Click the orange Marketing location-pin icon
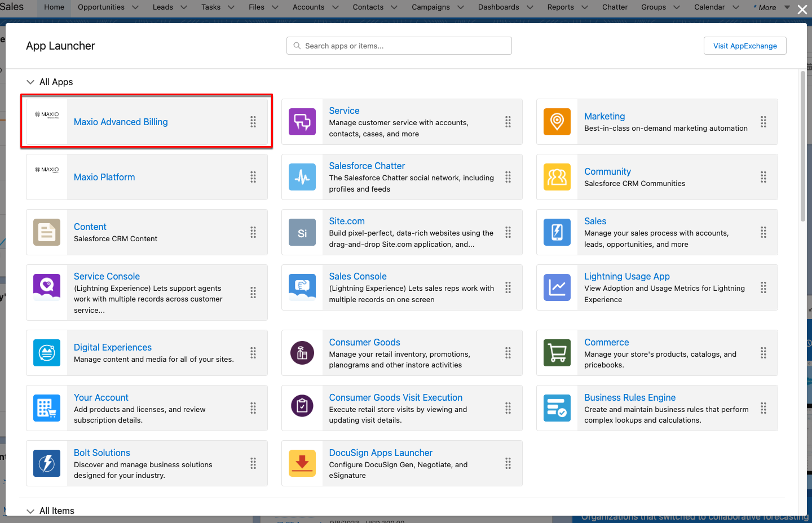 pos(557,122)
